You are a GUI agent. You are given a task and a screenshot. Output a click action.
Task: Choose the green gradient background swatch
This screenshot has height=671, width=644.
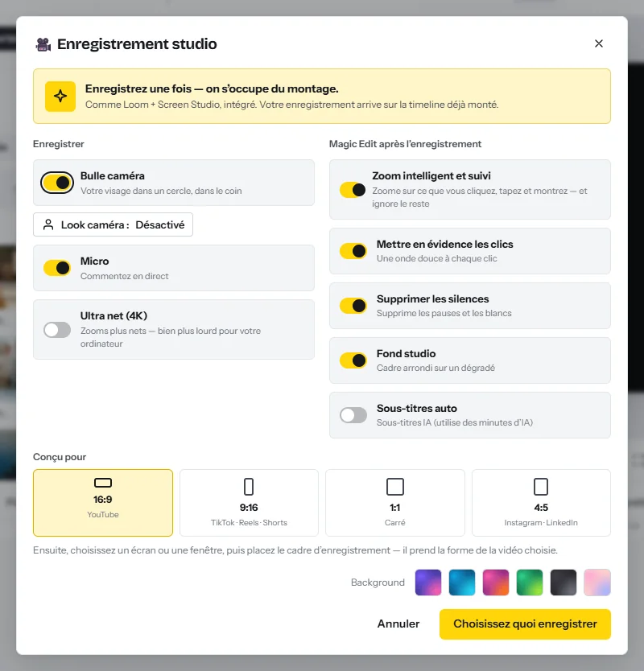[530, 582]
